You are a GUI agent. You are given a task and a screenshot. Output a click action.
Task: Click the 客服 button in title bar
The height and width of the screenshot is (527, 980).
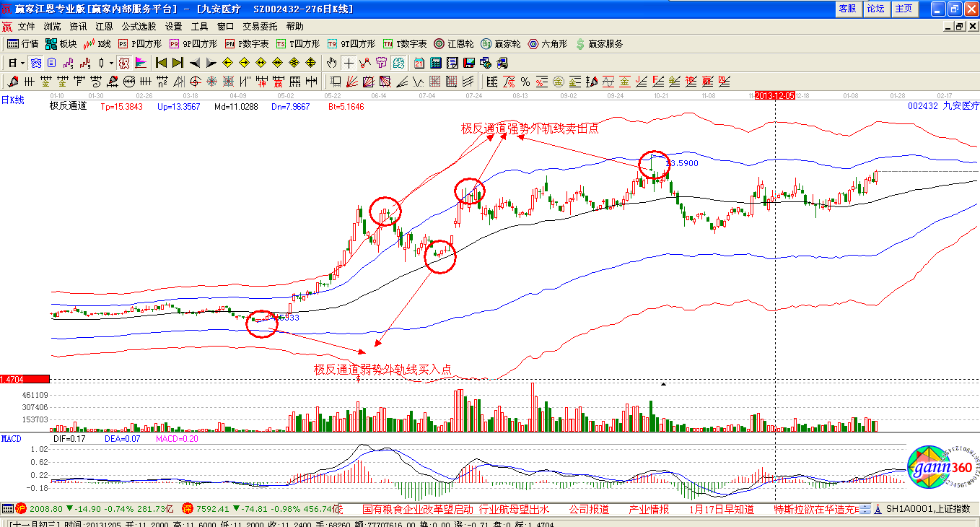[846, 9]
